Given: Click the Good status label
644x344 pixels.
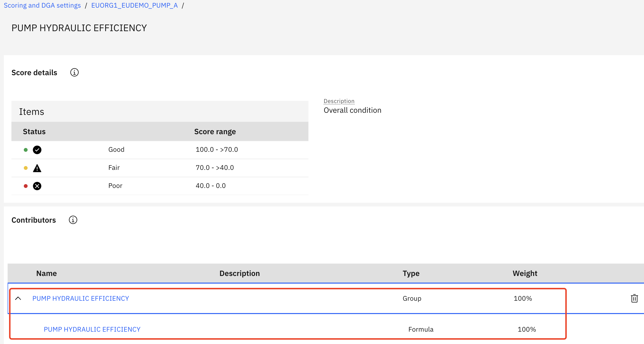Looking at the screenshot, I should pos(116,149).
